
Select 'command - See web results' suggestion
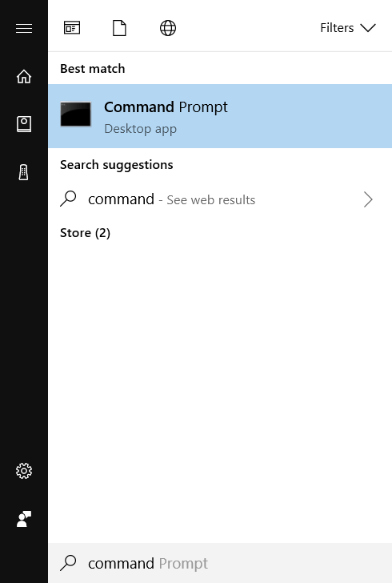coord(220,199)
